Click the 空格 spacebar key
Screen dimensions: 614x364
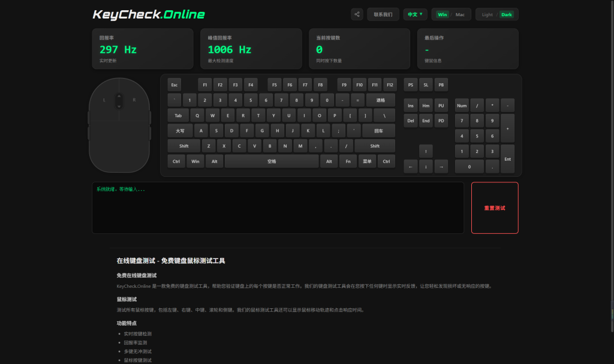[x=272, y=161]
